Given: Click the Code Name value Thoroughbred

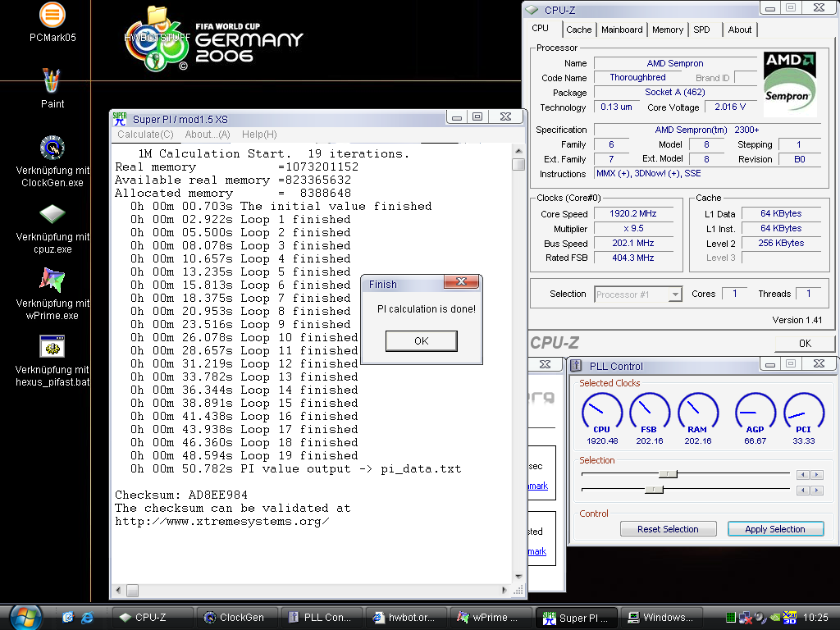Looking at the screenshot, I should coord(637,77).
